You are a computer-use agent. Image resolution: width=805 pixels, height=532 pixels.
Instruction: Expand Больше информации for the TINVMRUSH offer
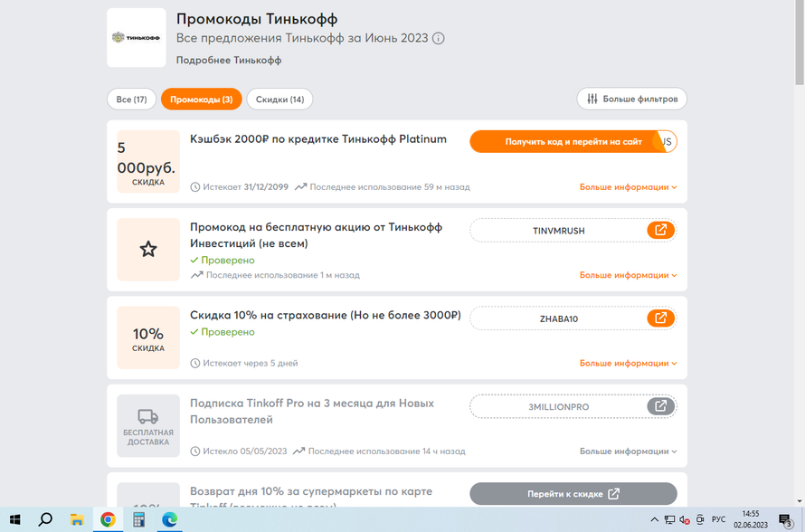click(628, 275)
